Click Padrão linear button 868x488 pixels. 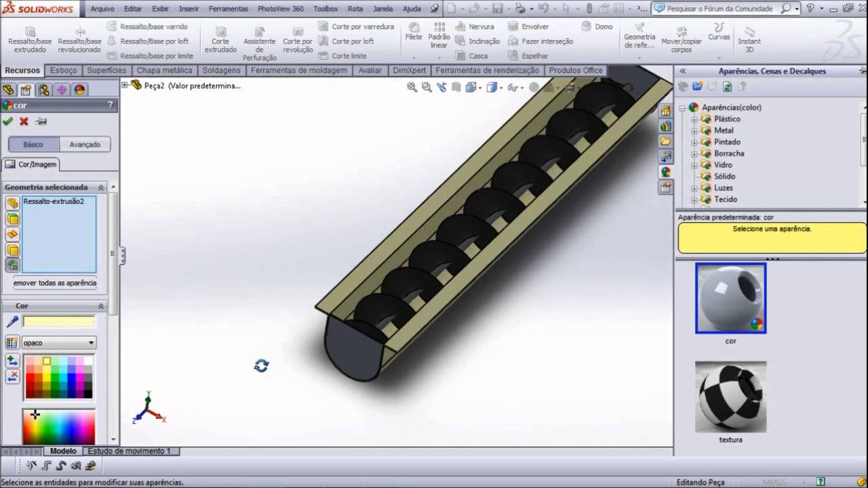pos(439,35)
